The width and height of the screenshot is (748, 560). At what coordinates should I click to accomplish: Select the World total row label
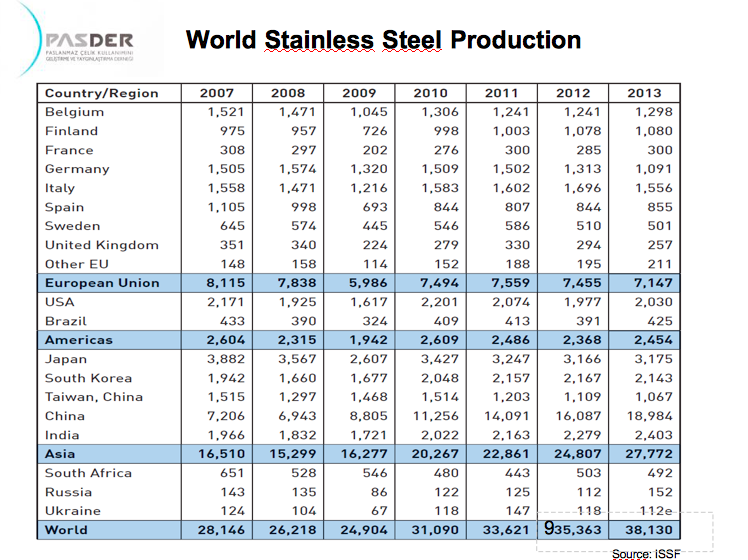(66, 530)
